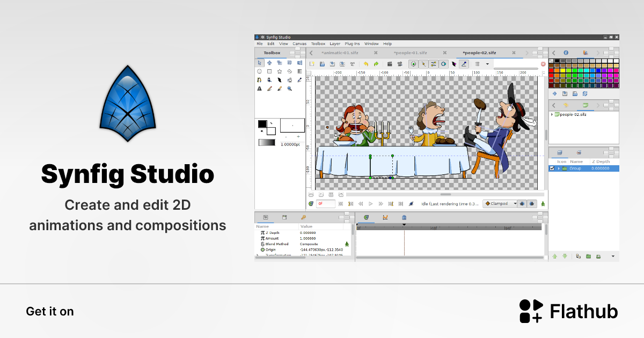644x338 pixels.
Task: Select the Transform tool in the Toolbox
Action: [260, 63]
